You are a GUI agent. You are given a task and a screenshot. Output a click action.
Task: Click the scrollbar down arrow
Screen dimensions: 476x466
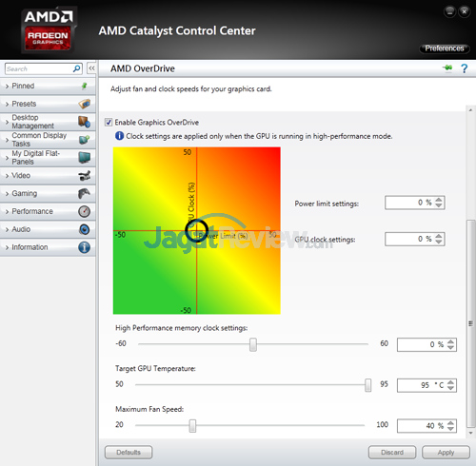(x=470, y=433)
